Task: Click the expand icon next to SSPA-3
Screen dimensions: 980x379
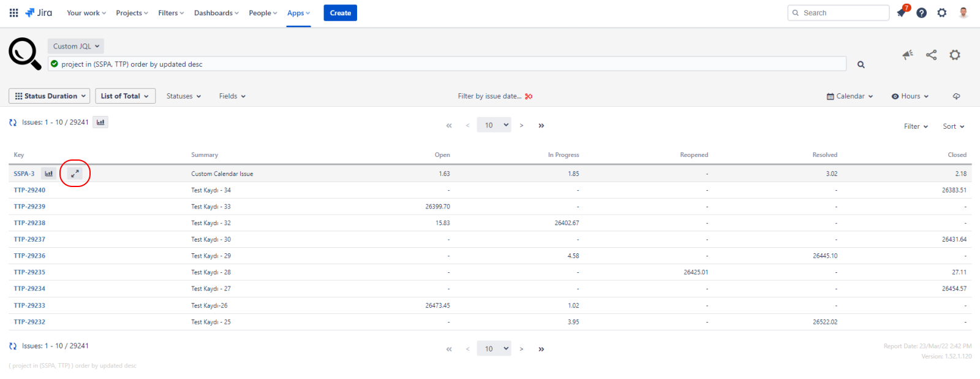Action: 75,174
